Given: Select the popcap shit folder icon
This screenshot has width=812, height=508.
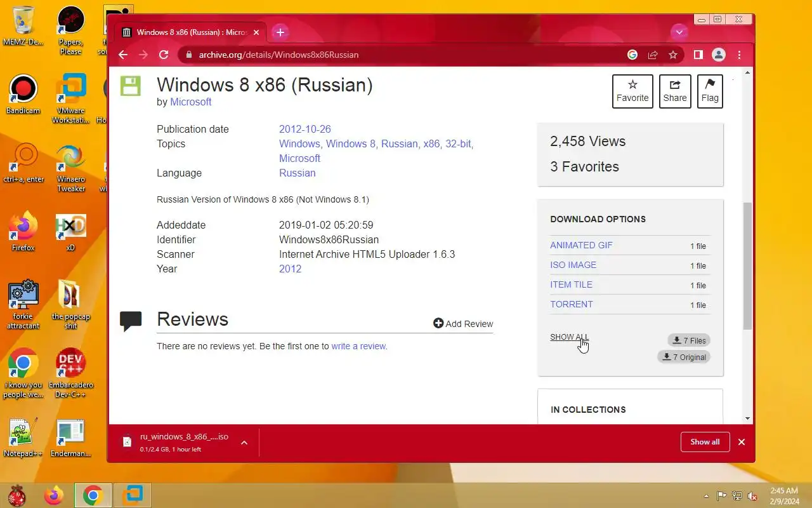Looking at the screenshot, I should [x=70, y=305].
